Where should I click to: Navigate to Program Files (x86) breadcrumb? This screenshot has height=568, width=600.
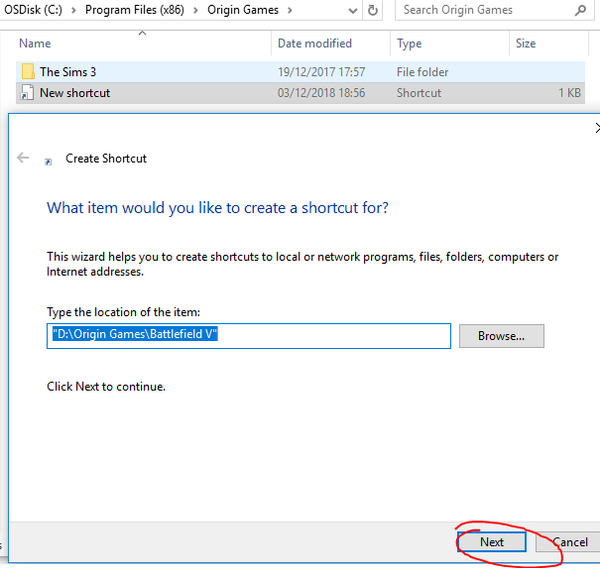point(134,10)
